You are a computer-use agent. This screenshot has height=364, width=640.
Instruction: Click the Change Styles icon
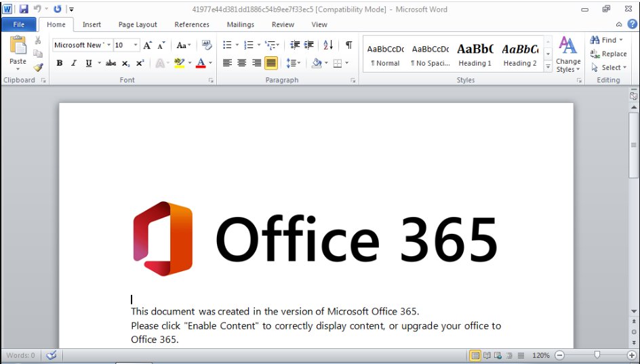pyautogui.click(x=567, y=55)
